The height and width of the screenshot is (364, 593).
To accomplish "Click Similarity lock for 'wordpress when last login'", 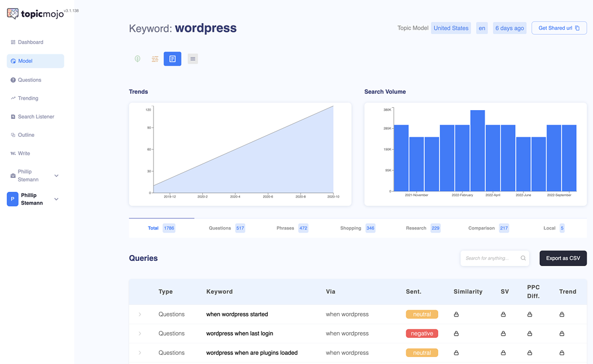I will pos(456,333).
